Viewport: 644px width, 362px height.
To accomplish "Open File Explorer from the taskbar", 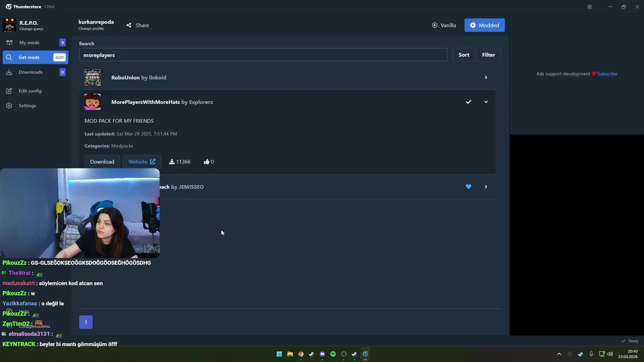I will 290,354.
